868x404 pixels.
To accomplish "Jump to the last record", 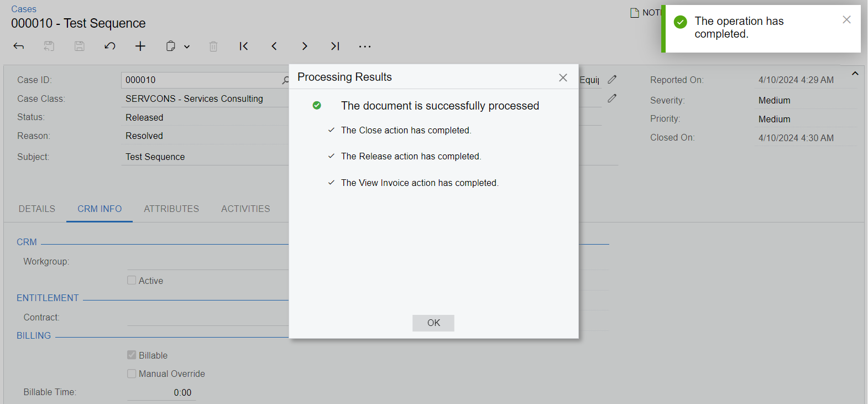I will pos(335,46).
